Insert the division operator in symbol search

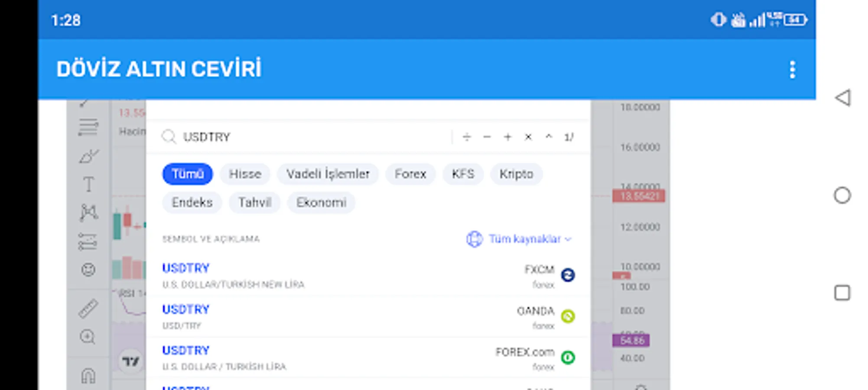click(x=466, y=137)
